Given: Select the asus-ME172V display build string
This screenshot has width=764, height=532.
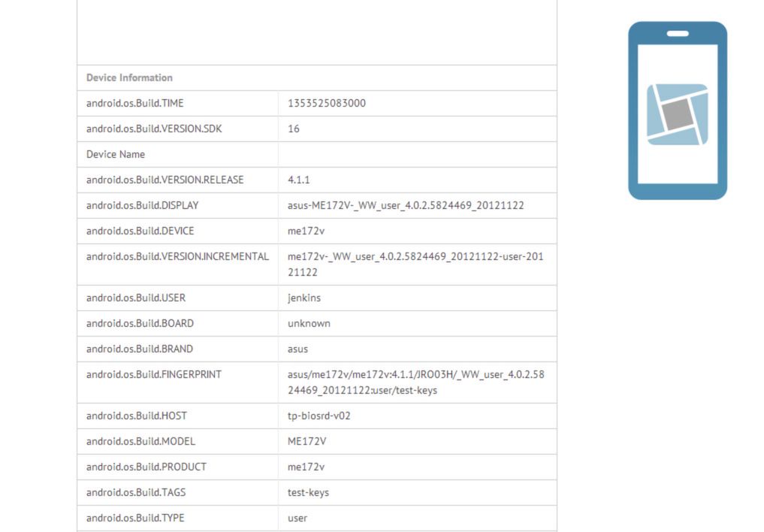Looking at the screenshot, I should tap(406, 206).
